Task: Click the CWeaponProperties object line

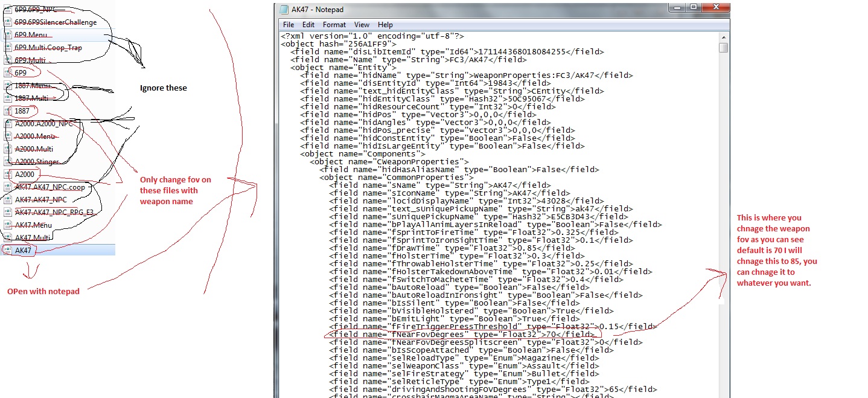Action: (x=389, y=161)
